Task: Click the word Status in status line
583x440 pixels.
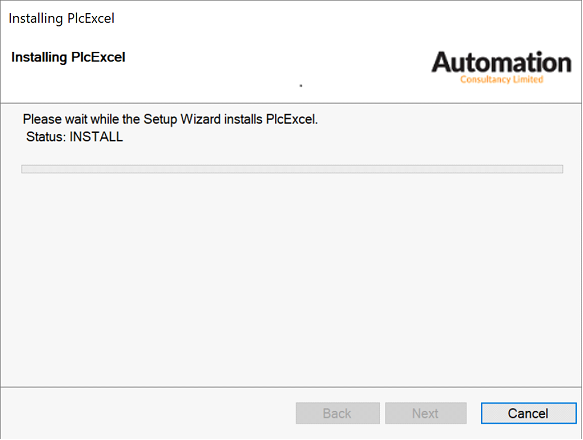Action: (x=46, y=137)
